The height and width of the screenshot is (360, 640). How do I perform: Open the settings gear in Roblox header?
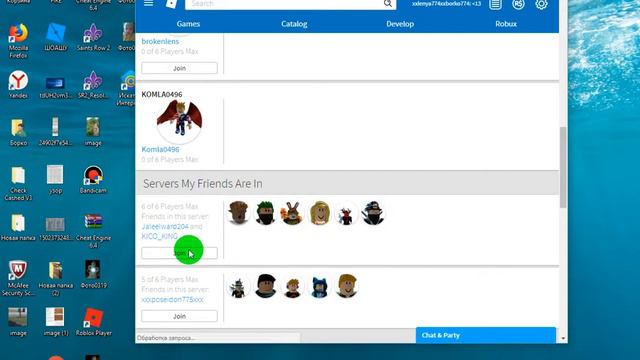[x=541, y=4]
